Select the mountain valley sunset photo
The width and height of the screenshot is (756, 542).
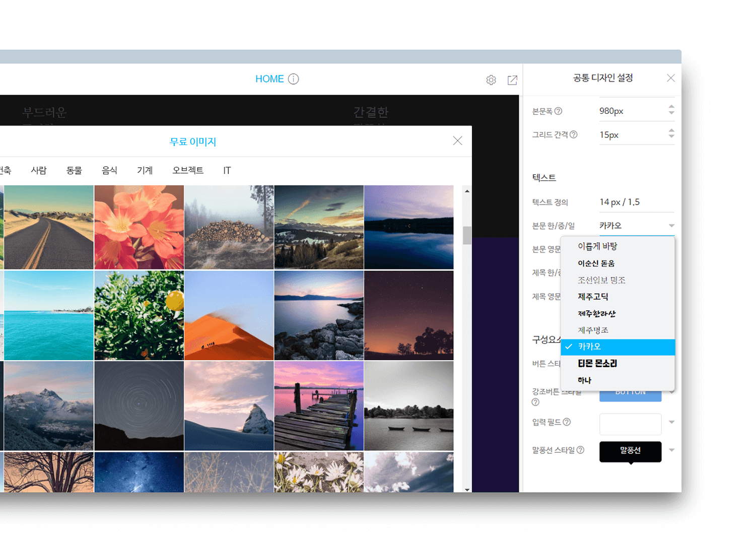click(x=319, y=227)
